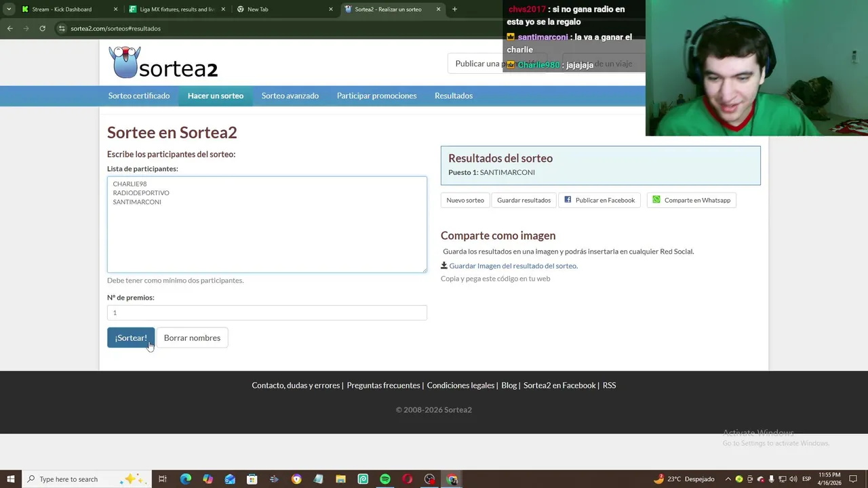
Task: Open Copilot app from the taskbar
Action: pos(208,479)
